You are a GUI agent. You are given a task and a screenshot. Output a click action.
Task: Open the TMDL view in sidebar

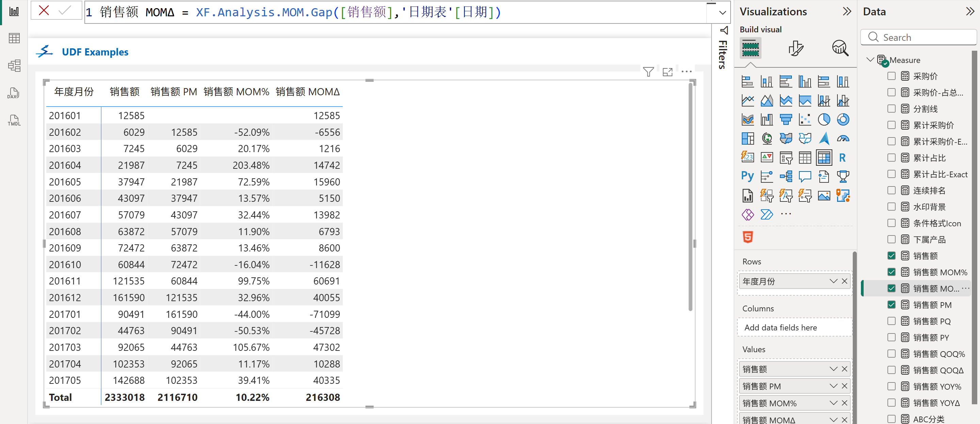pos(14,120)
